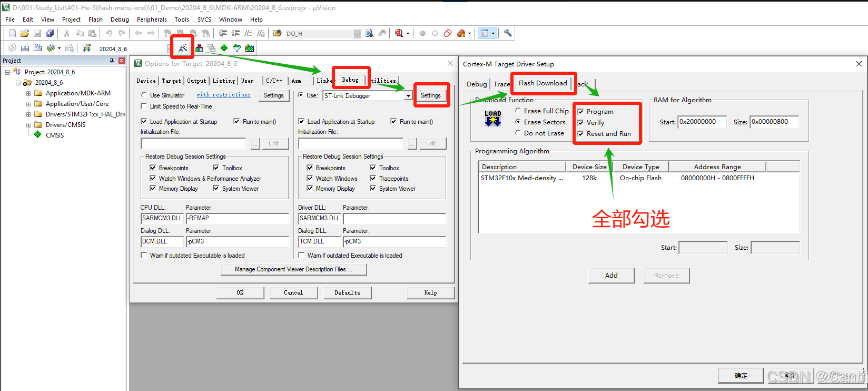Toggle Limit Speed to Real-Time checkbox
The width and height of the screenshot is (868, 391).
(144, 106)
